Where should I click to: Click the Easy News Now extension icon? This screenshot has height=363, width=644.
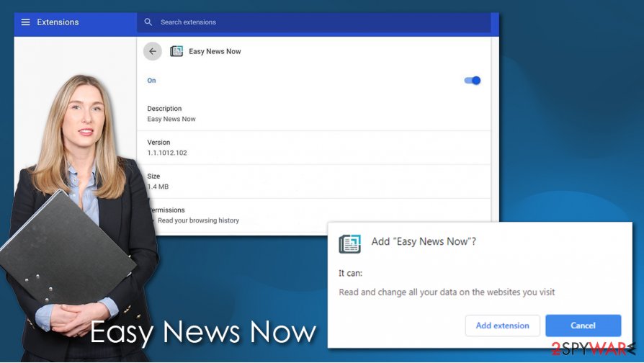click(x=176, y=51)
